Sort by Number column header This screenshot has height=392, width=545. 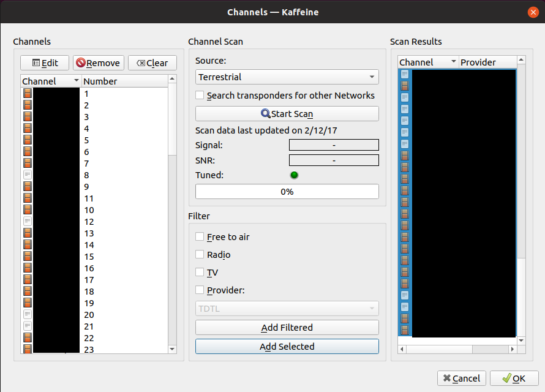125,81
